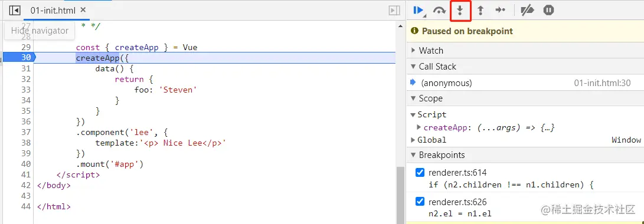Click the highlighted createApp call
The image size is (644, 224).
coord(97,58)
